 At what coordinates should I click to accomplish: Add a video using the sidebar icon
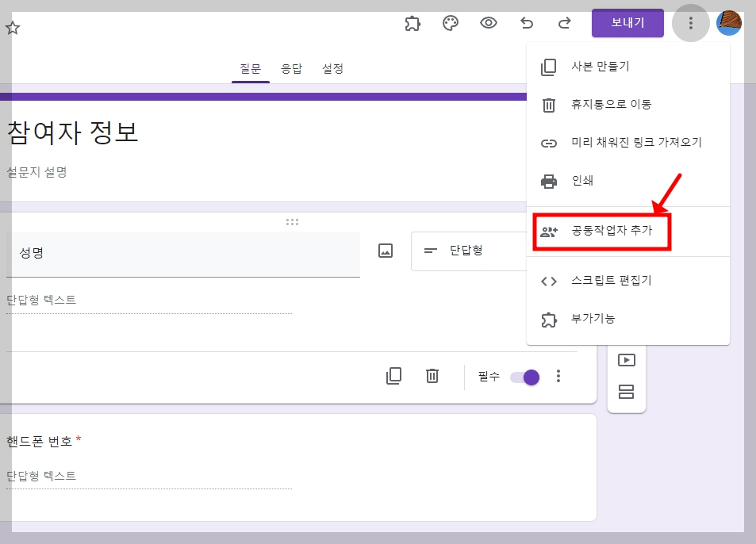(627, 359)
